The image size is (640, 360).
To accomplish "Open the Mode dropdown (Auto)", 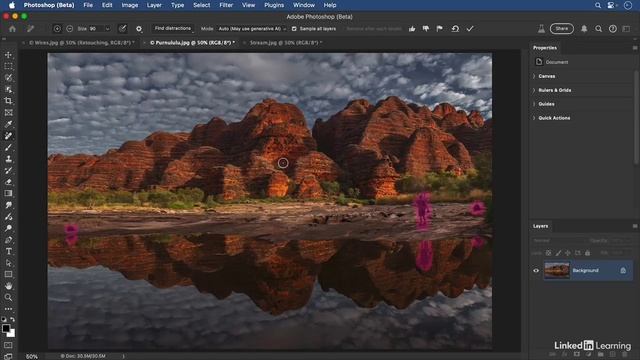I will (x=252, y=29).
